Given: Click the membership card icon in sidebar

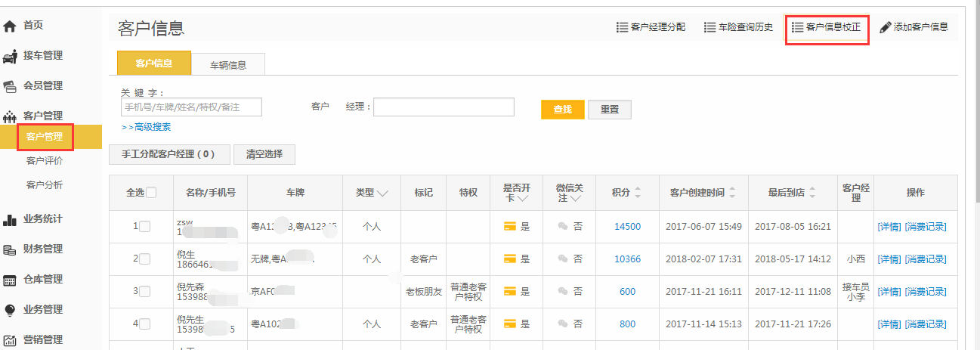Looking at the screenshot, I should click(10, 86).
